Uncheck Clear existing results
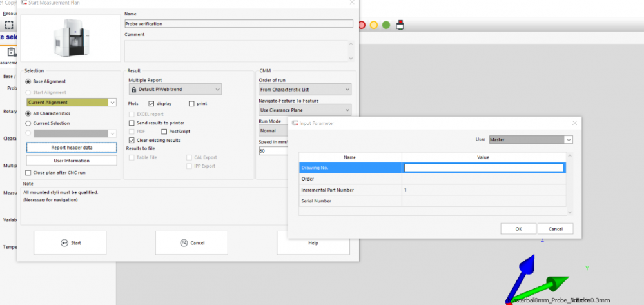Viewport: 644px width, 305px height. 132,140
